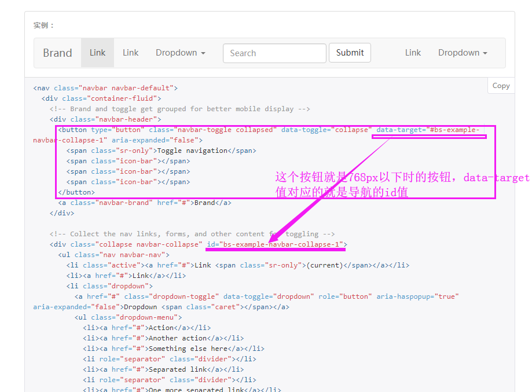Click the caret icon of the right Dropdown
The width and height of the screenshot is (532, 392).
tap(485, 53)
